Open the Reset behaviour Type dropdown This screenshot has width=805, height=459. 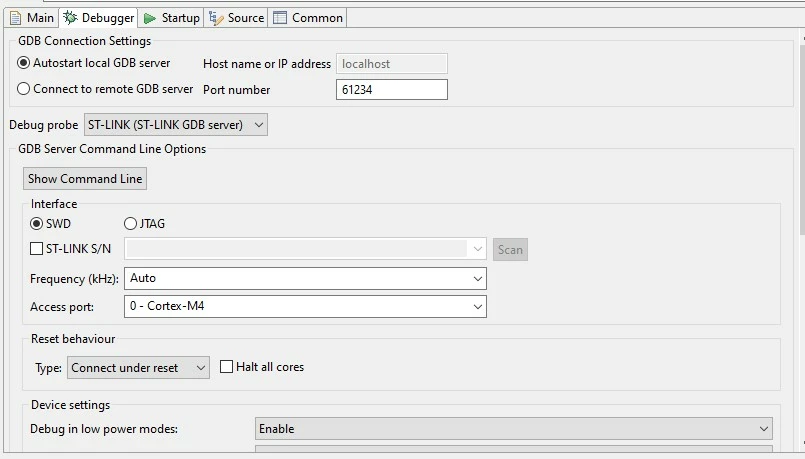[x=138, y=368]
